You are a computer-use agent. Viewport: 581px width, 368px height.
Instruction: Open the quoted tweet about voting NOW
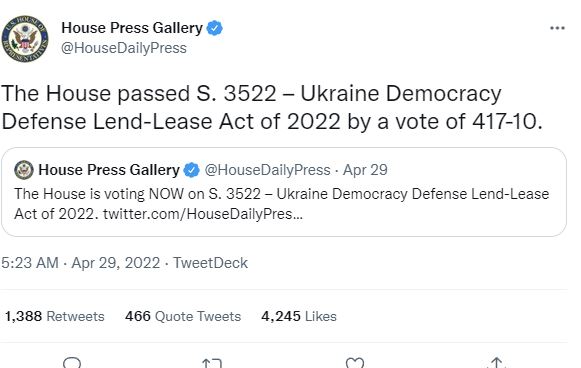(284, 192)
